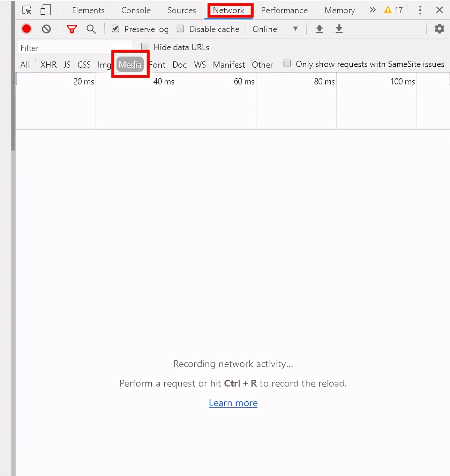The height and width of the screenshot is (476, 450).
Task: Export HAR file with the download arrow
Action: [339, 29]
